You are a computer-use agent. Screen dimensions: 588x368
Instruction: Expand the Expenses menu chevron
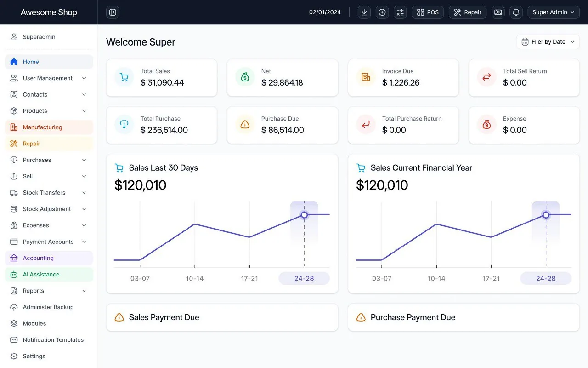tap(84, 225)
